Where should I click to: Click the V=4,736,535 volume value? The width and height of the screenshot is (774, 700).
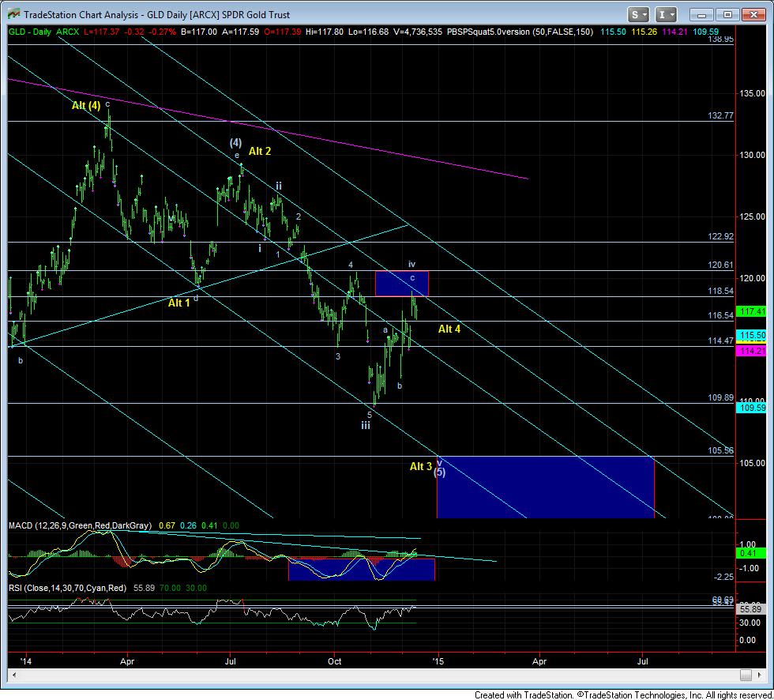coord(418,32)
